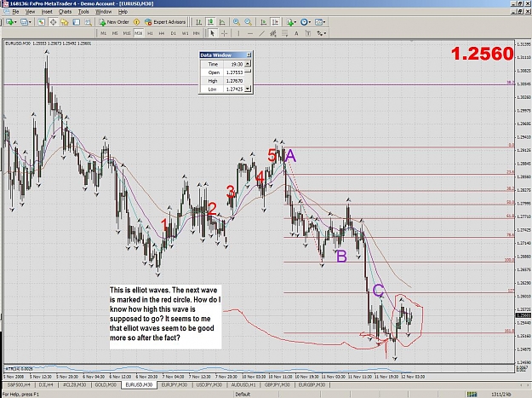Switch chart to Candlesticks type
Viewport: 532px width, 398px height.
(210, 22)
